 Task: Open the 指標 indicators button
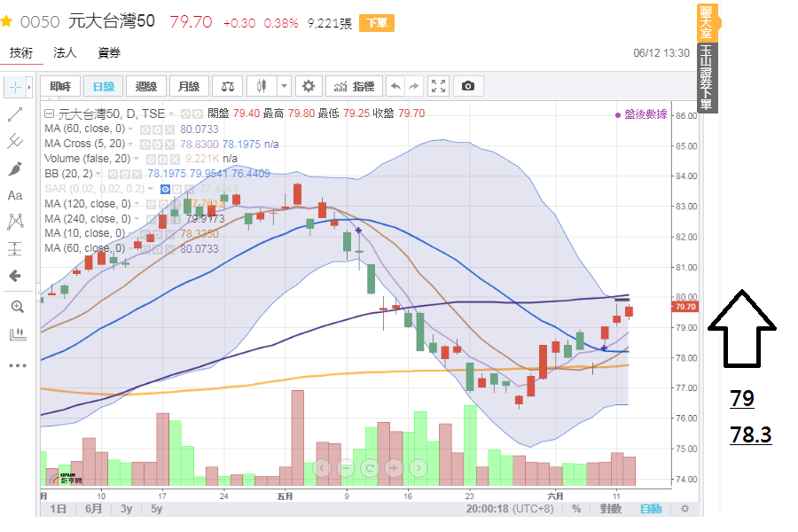click(x=355, y=87)
